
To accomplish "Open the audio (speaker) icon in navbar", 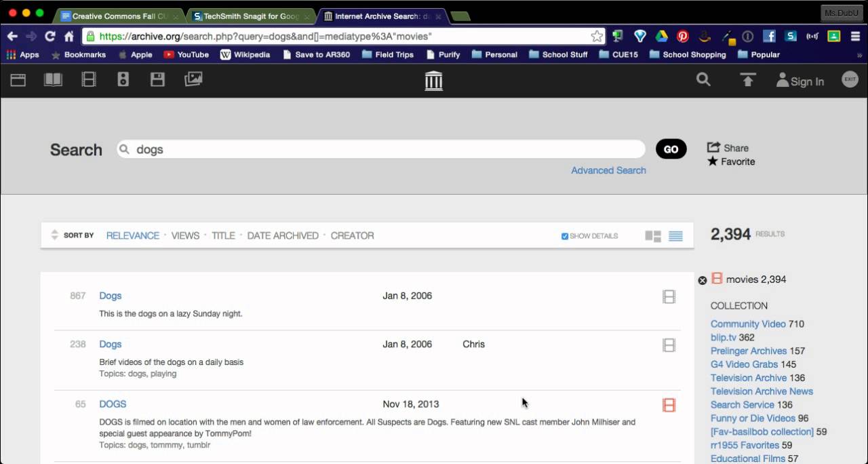I will tap(123, 80).
